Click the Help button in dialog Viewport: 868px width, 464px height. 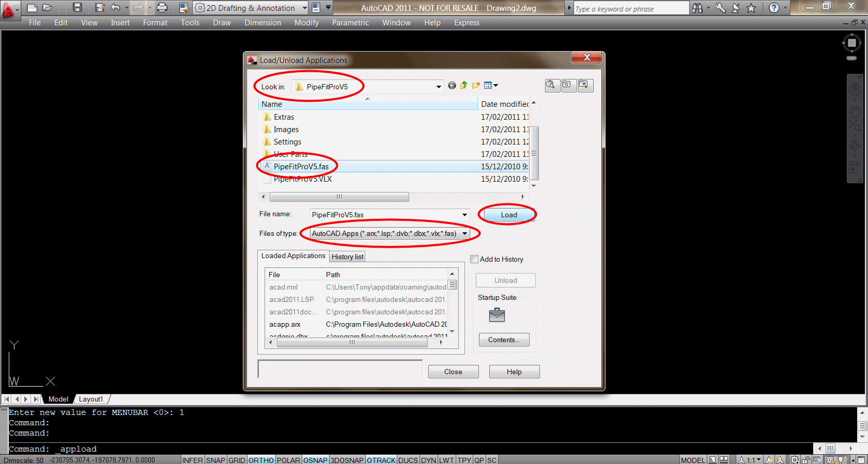click(x=514, y=372)
